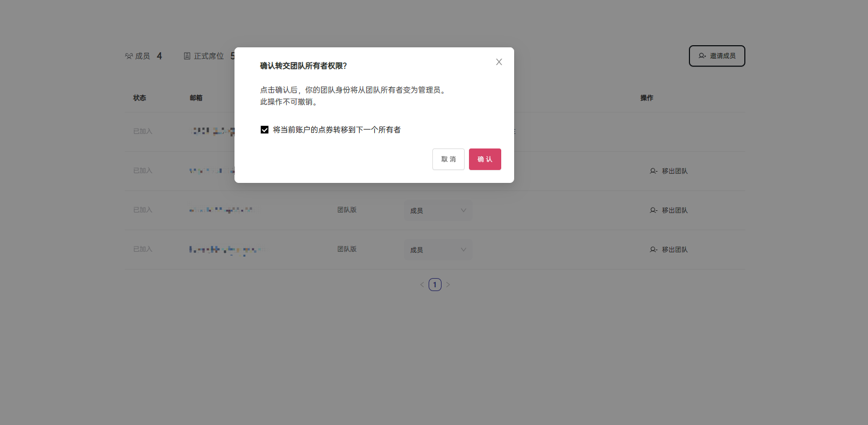The height and width of the screenshot is (425, 868).
Task: Click the 操作 column header
Action: click(647, 98)
